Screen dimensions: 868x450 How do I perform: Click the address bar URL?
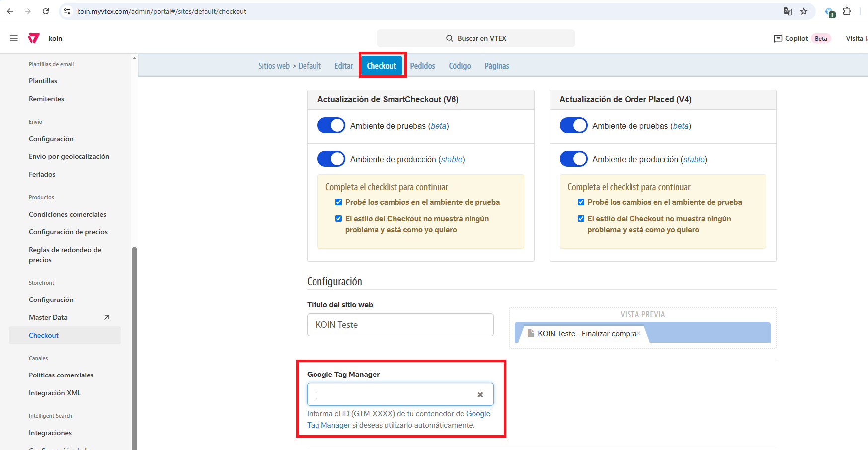click(x=161, y=11)
